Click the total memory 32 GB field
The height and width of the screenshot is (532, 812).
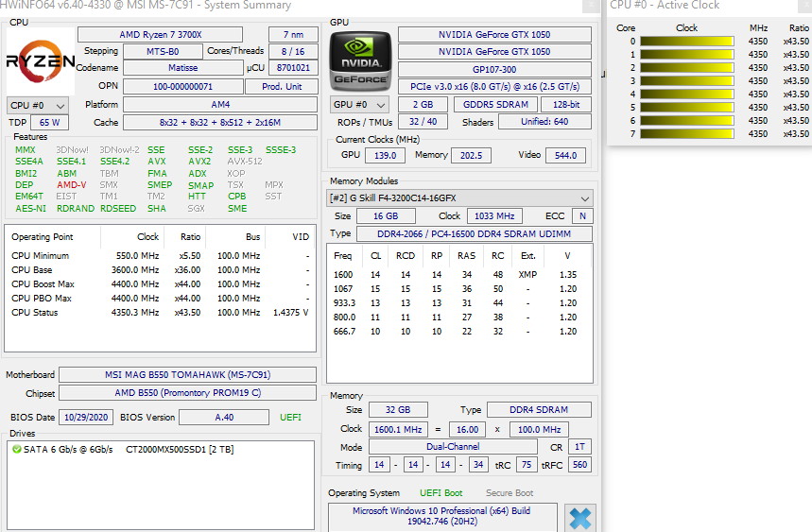(x=398, y=410)
